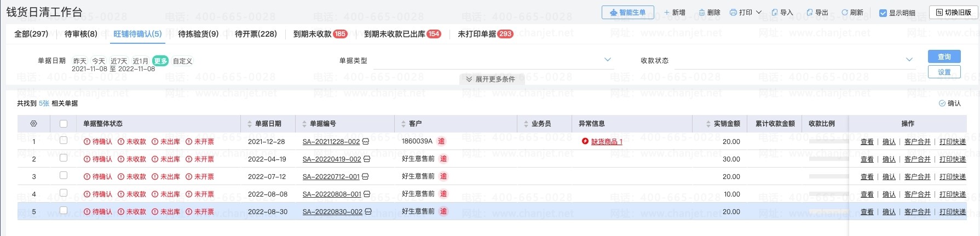Viewport: 980px width, 236px height.
Task: Click 收款比例 progress bar in row 1
Action: click(x=829, y=141)
